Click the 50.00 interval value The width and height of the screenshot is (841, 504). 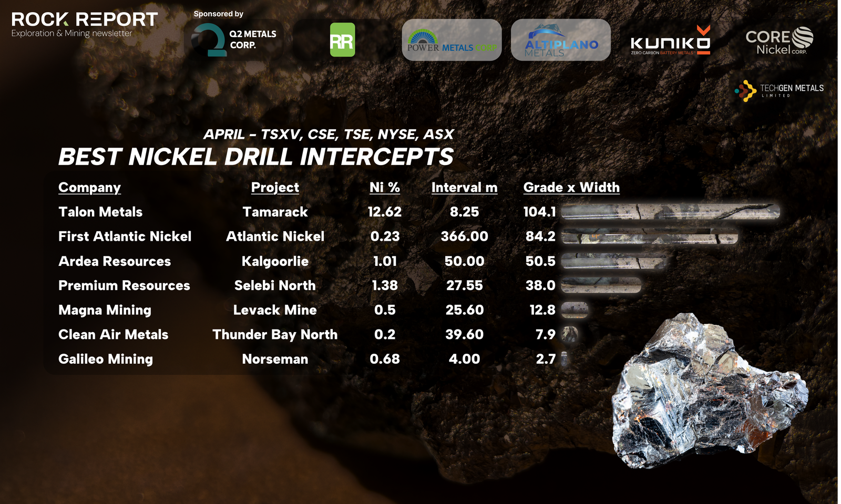tap(464, 261)
